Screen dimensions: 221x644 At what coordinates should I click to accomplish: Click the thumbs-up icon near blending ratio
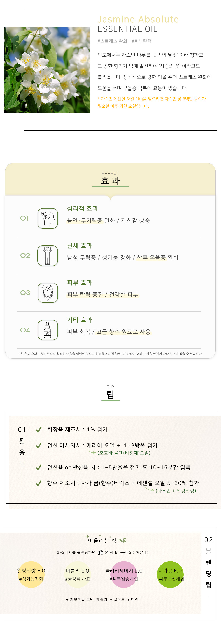coord(100,552)
